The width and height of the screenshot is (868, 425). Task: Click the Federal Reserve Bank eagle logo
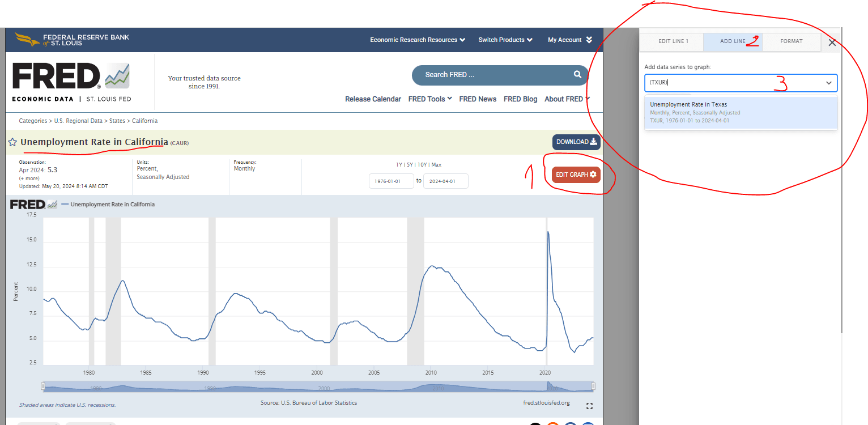pos(27,40)
